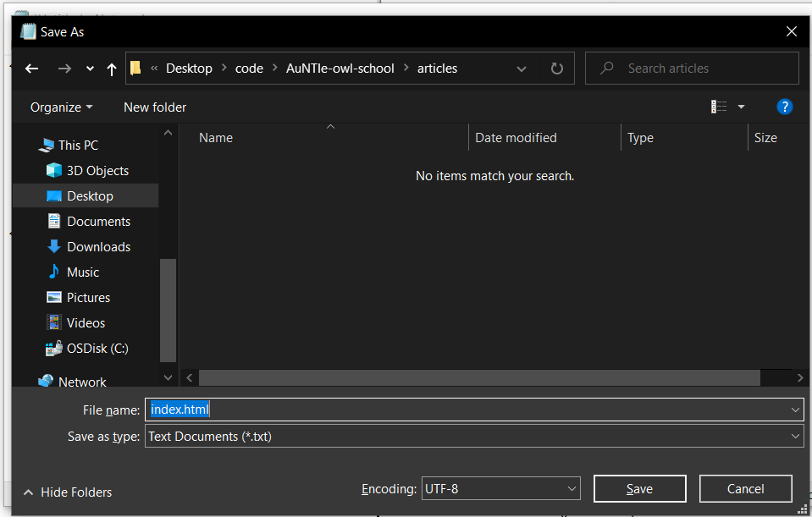Select AuNTIe-owl-school in the address path
The image size is (812, 517).
pyautogui.click(x=340, y=69)
